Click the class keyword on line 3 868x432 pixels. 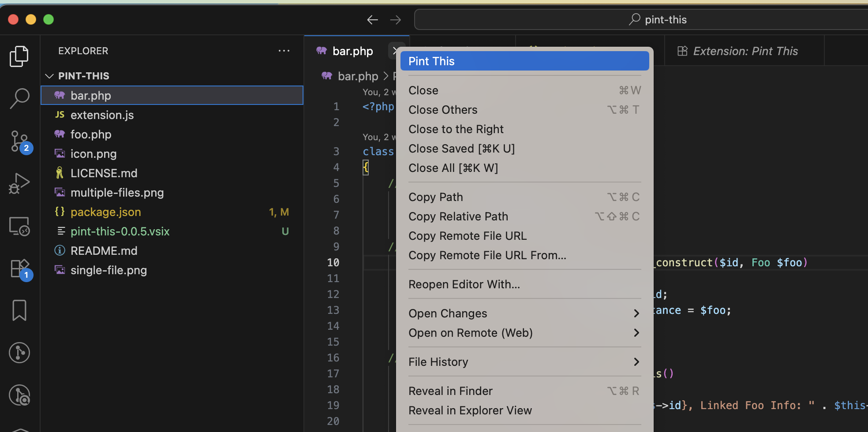click(x=378, y=151)
